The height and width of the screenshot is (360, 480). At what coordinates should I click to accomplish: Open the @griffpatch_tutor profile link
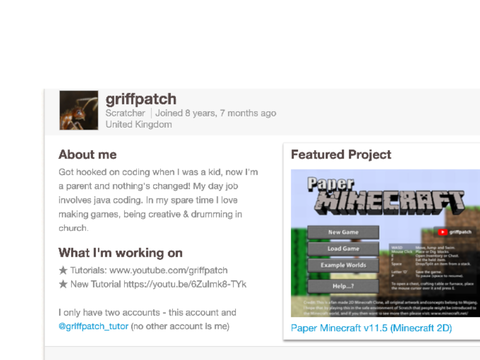[x=93, y=326]
